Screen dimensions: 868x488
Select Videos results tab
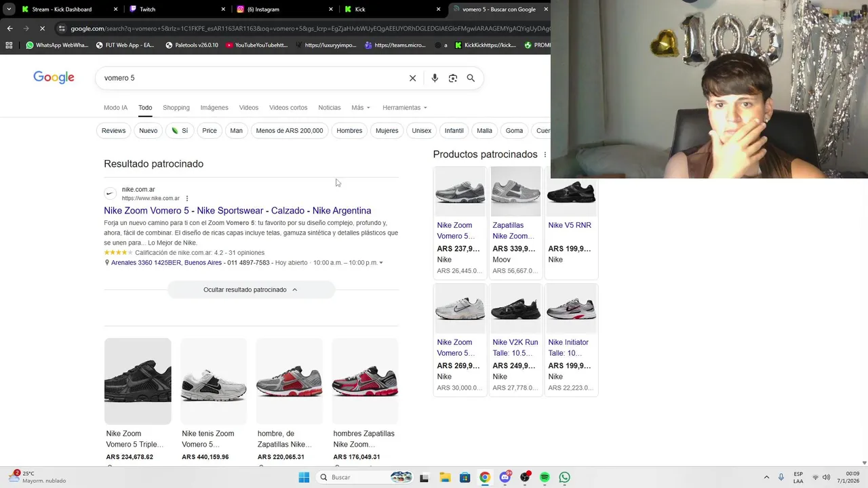(248, 108)
